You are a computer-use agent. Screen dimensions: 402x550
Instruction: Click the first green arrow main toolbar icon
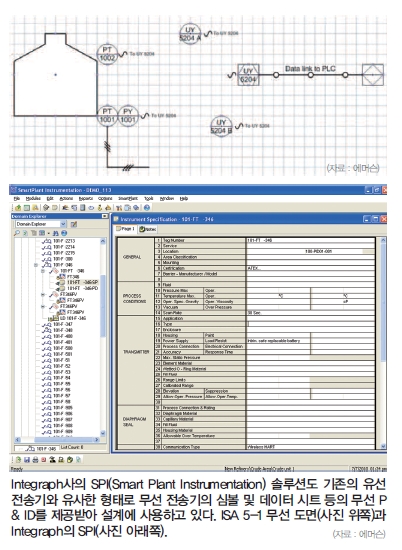click(x=18, y=208)
